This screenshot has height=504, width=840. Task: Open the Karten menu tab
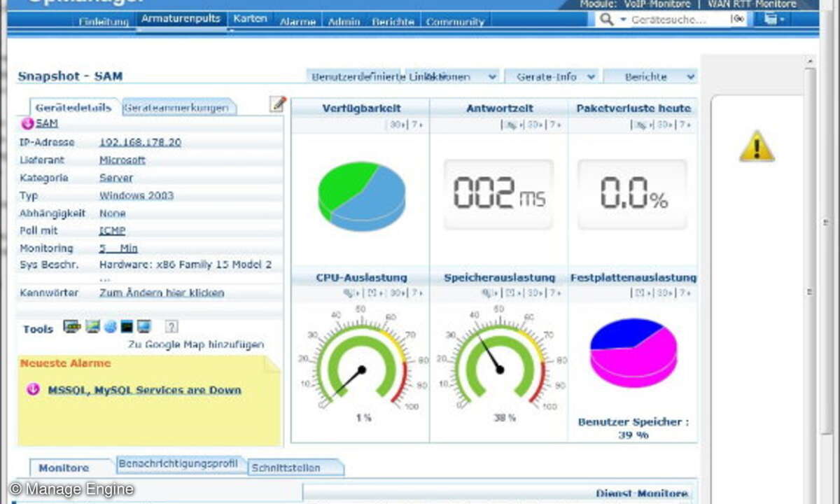point(250,19)
